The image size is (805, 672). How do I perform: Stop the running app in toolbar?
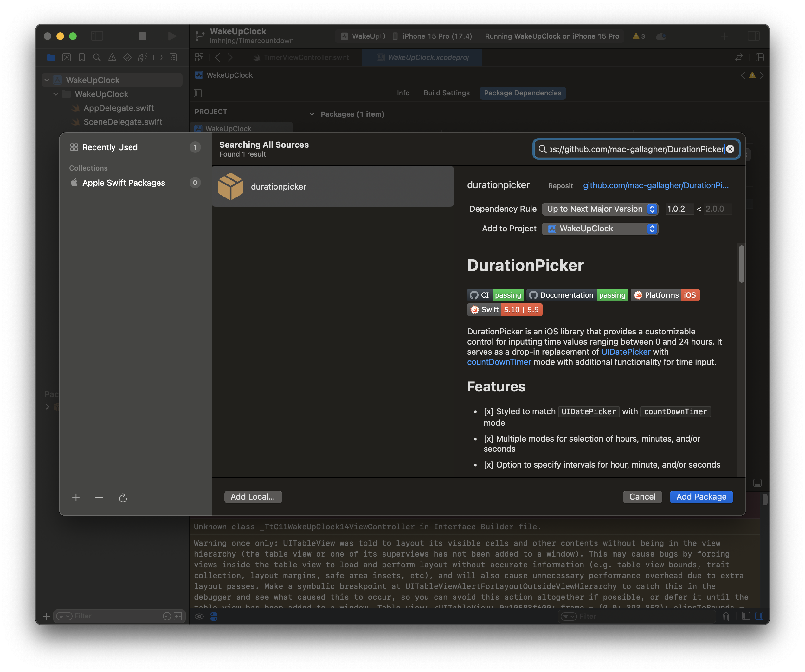[x=143, y=36]
